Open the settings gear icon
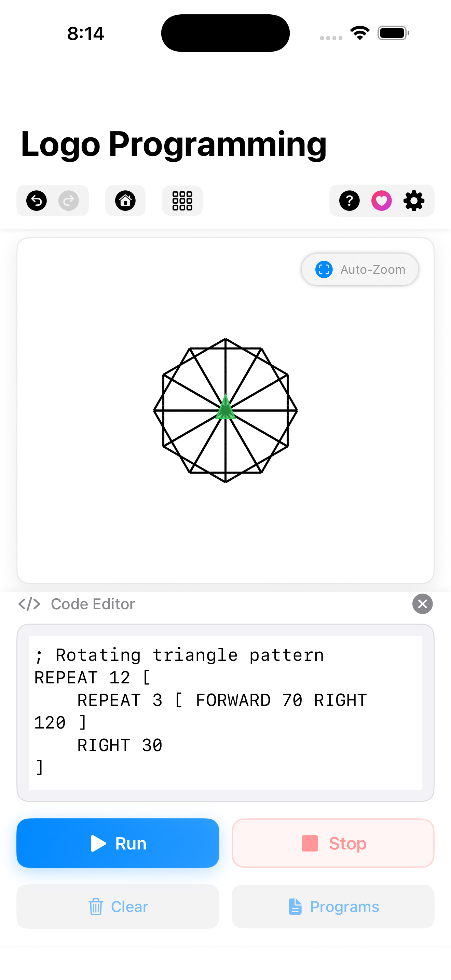This screenshot has width=451, height=980. 414,201
